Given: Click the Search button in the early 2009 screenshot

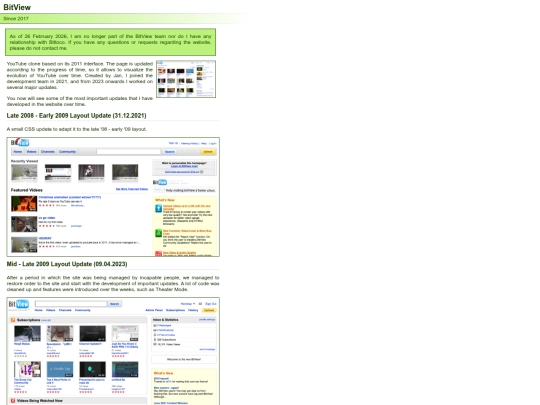Looking at the screenshot, I should pyautogui.click(x=169, y=152).
